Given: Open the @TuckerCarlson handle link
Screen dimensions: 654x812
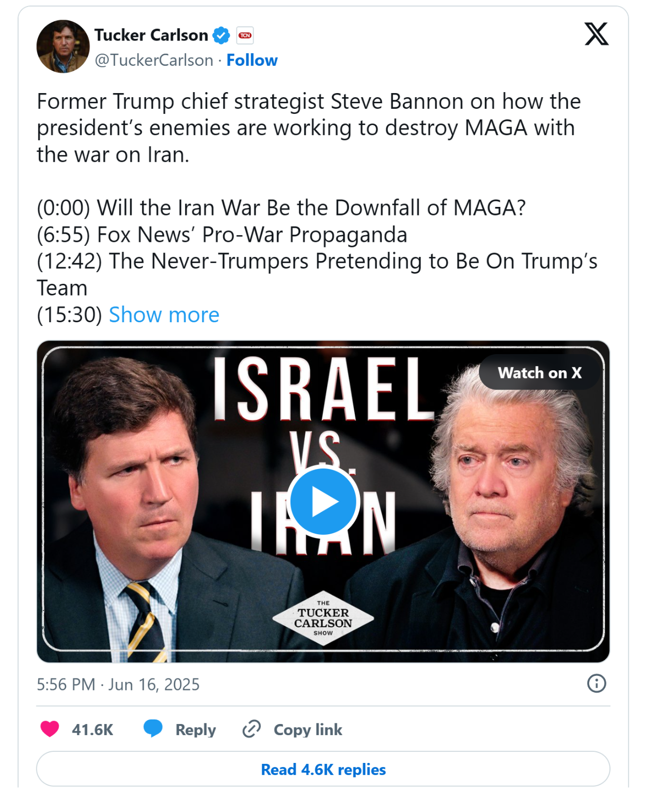Looking at the screenshot, I should [x=154, y=60].
